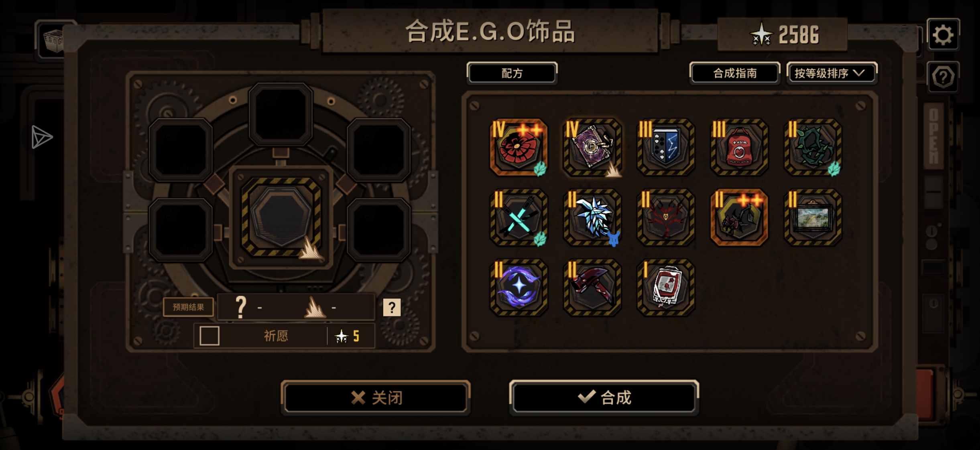Enable the 祈愿 checkbox
The width and height of the screenshot is (980, 450).
[209, 336]
